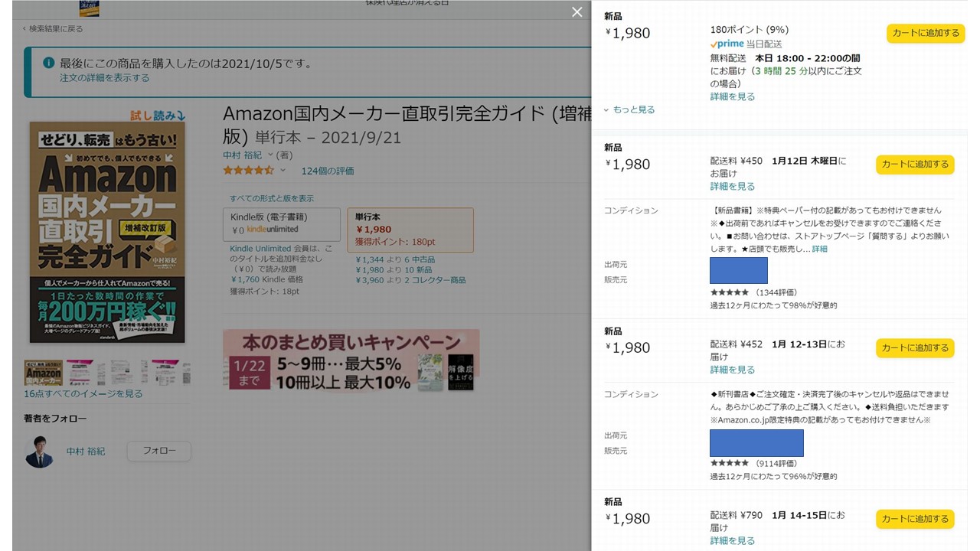Select the first cover thumbnail

tap(43, 372)
